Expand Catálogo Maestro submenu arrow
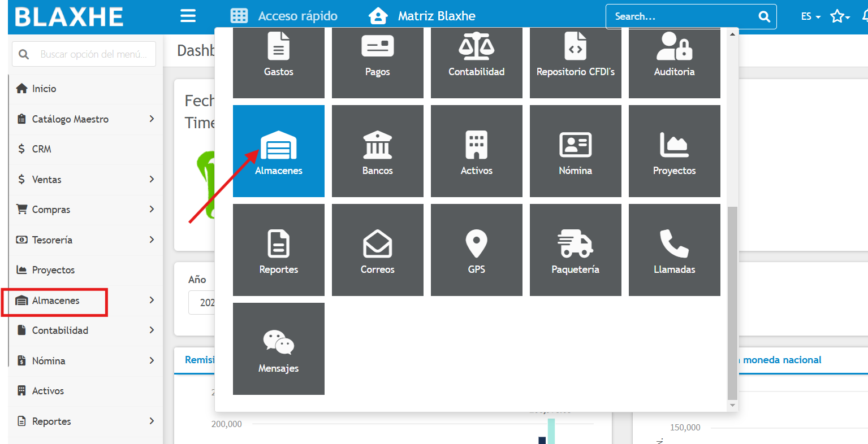Image resolution: width=868 pixels, height=444 pixels. pyautogui.click(x=152, y=119)
